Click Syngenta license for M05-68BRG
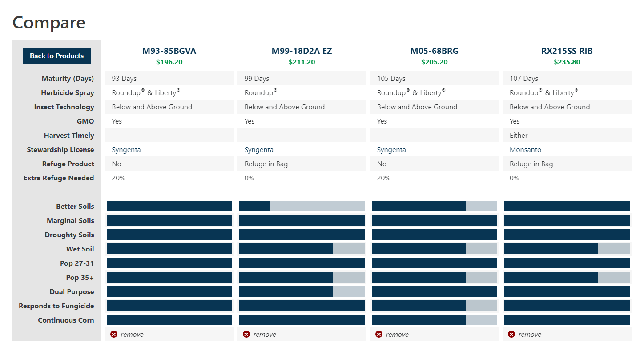The width and height of the screenshot is (644, 355). coord(391,150)
